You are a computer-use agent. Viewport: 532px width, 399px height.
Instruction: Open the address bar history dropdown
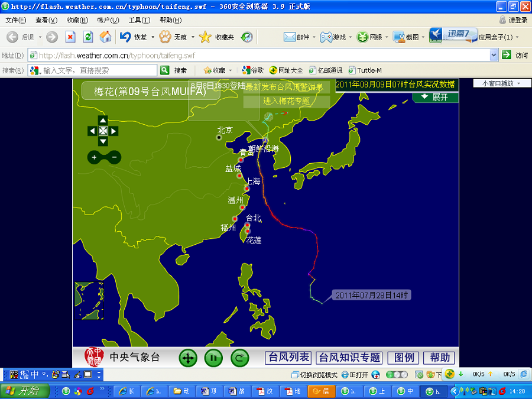(494, 54)
